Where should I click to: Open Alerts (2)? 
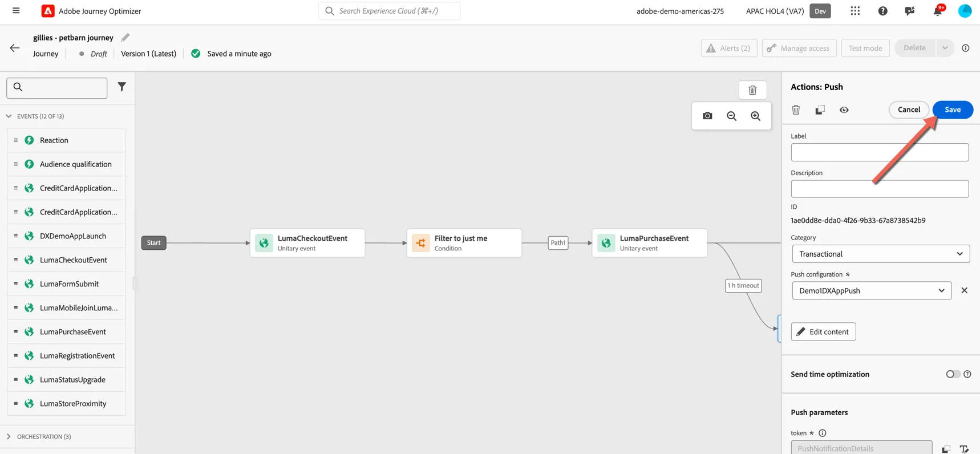[729, 48]
